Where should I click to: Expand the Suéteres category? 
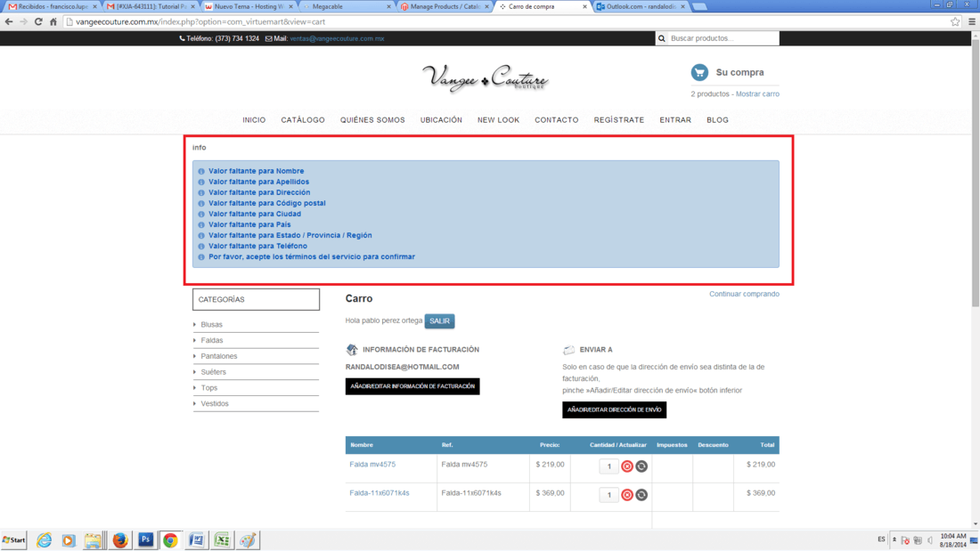click(x=213, y=372)
